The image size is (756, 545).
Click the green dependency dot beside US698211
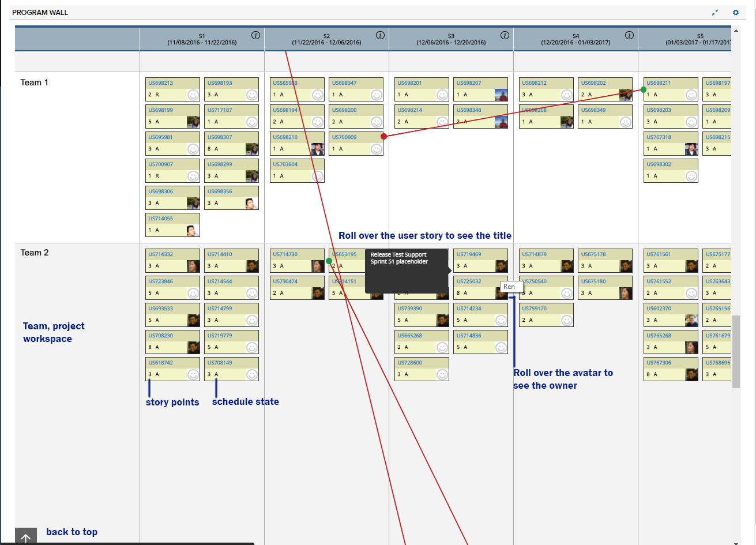coord(644,89)
